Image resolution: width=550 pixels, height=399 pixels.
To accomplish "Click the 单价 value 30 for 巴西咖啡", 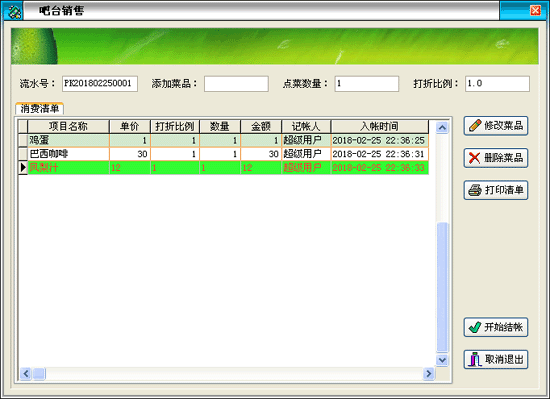I will click(130, 154).
